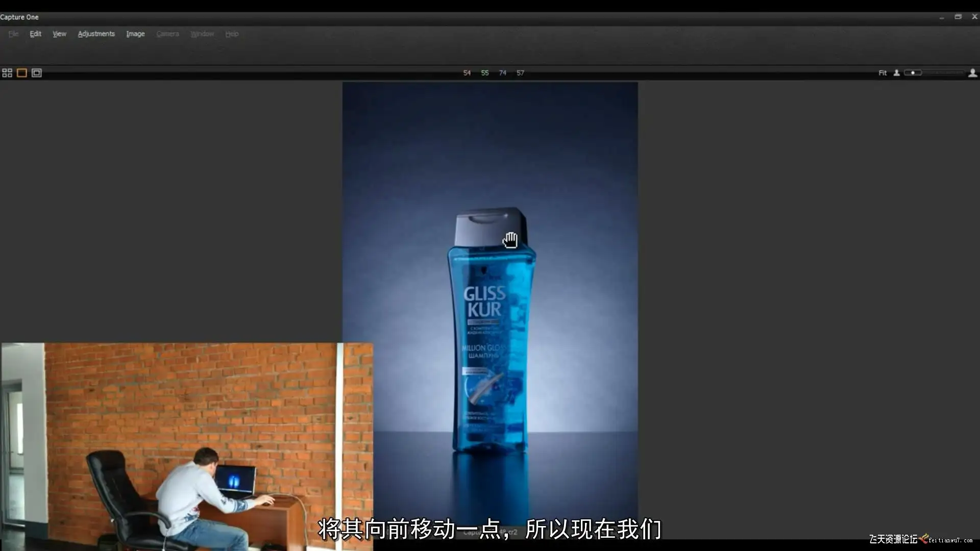Click the picture-in-picture studio video overlay
Viewport: 980px width, 551px height.
(186, 446)
